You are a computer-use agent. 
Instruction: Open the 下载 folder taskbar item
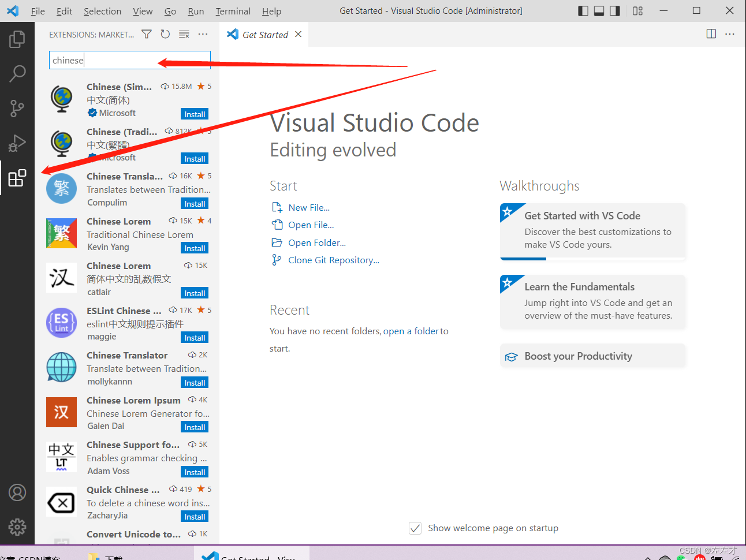(x=106, y=557)
